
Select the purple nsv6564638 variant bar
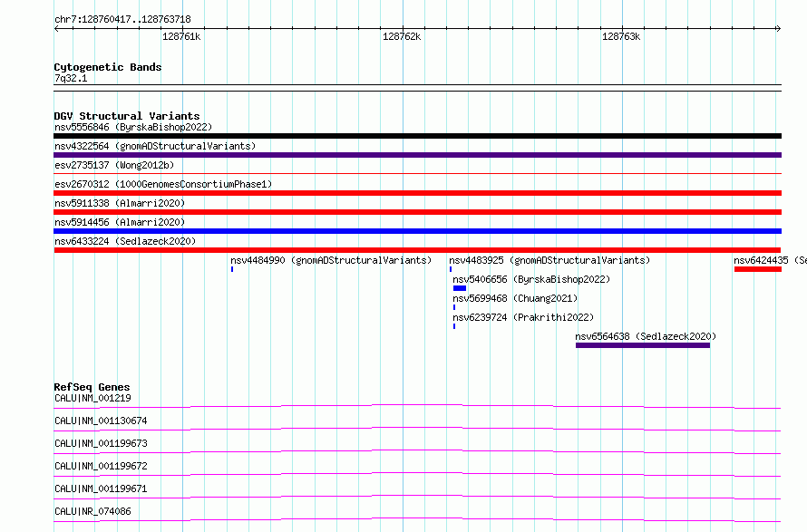[x=643, y=345]
